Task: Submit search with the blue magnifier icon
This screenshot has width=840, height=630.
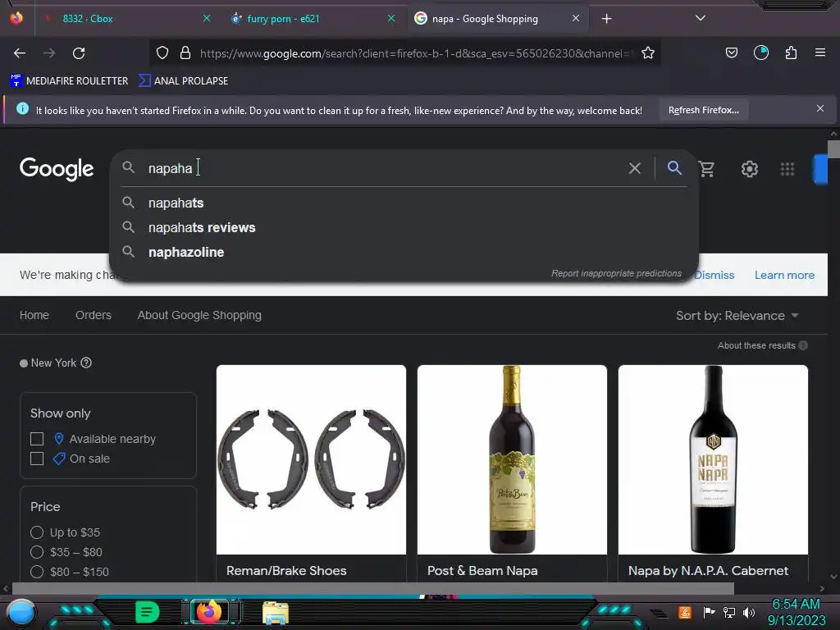Action: [x=674, y=167]
